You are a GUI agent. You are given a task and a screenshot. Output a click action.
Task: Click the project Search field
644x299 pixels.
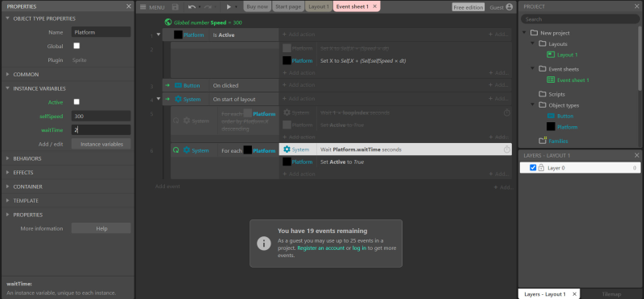pos(580,19)
